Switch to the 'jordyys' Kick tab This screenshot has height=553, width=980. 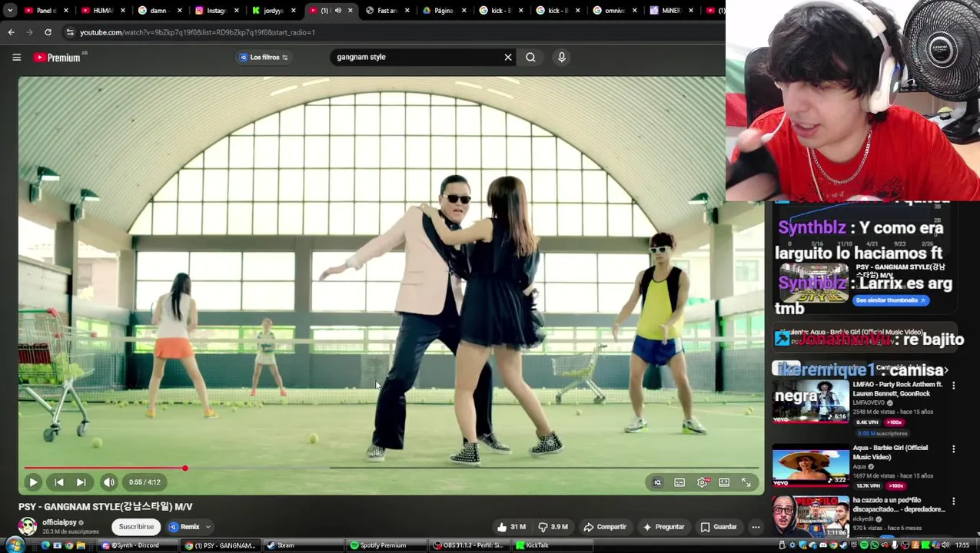tap(272, 11)
